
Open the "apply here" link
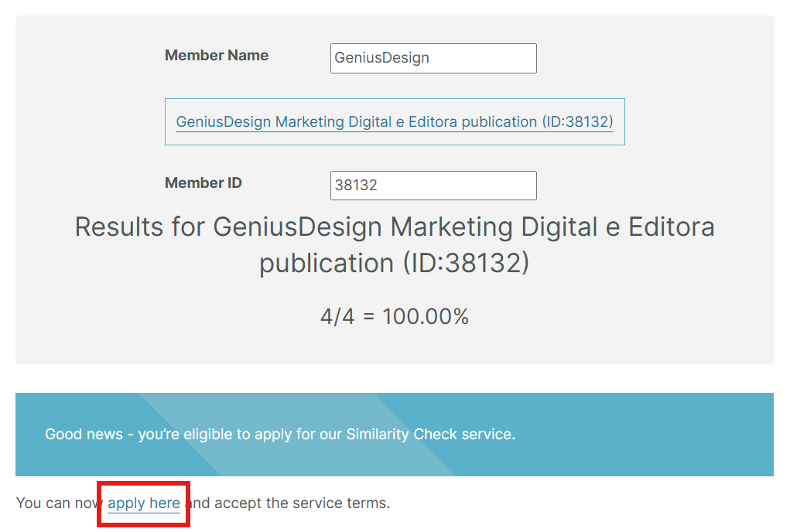(x=144, y=503)
